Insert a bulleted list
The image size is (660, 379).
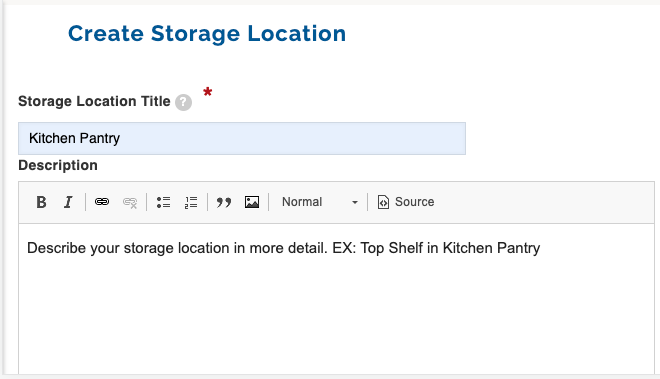pyautogui.click(x=163, y=202)
